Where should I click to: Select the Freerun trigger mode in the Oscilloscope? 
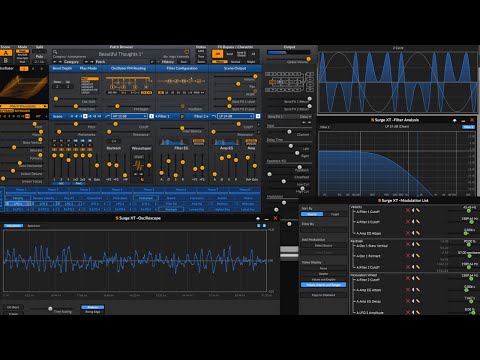(93, 307)
